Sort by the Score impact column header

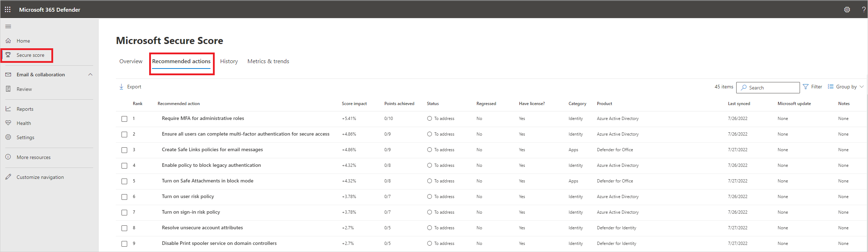[354, 104]
